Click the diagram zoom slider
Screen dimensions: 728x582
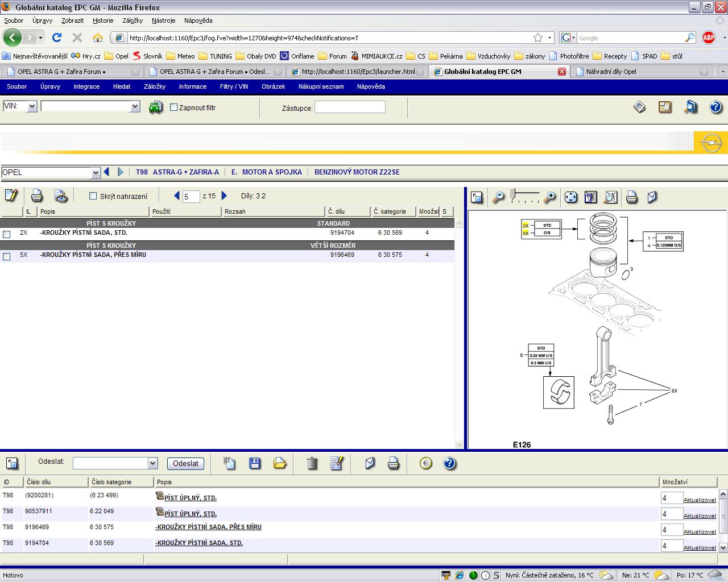pyautogui.click(x=524, y=196)
